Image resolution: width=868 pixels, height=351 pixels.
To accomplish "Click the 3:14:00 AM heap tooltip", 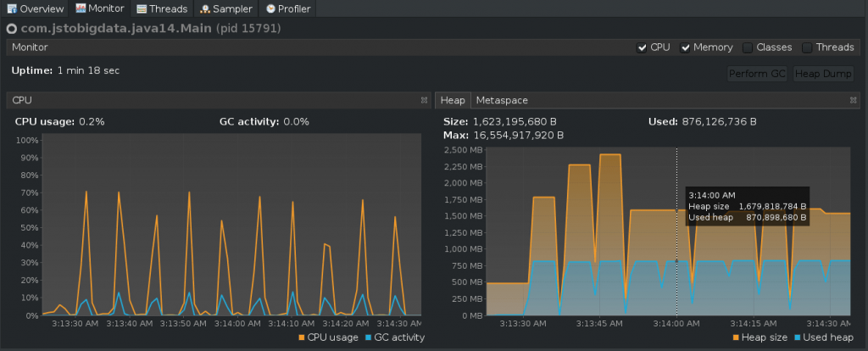I will click(x=748, y=206).
